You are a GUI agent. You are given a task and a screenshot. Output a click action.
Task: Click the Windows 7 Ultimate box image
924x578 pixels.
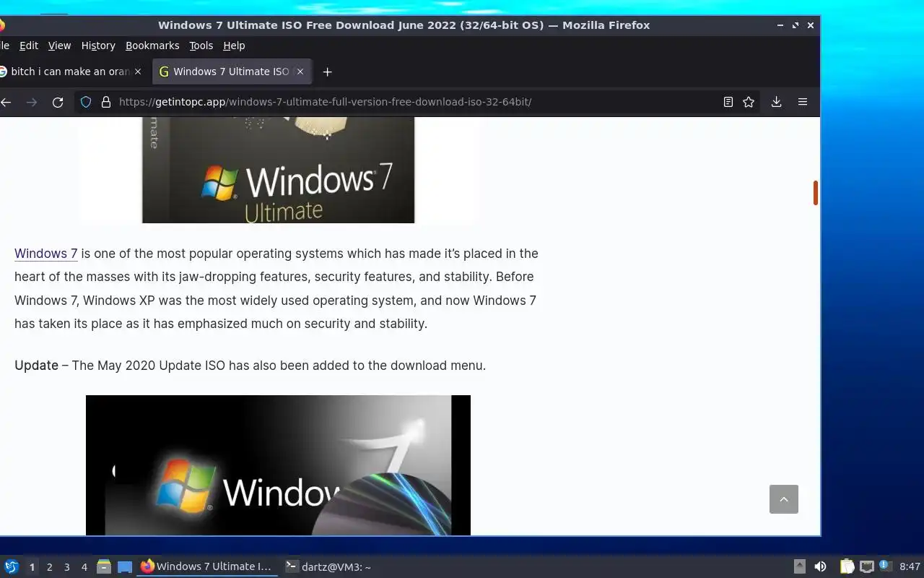point(278,170)
